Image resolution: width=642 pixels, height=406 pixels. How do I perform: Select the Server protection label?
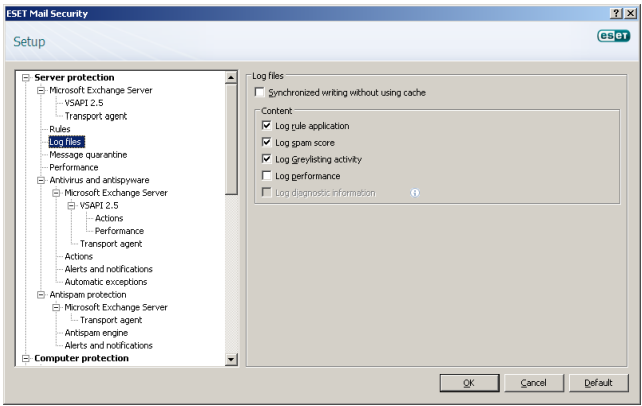[74, 77]
